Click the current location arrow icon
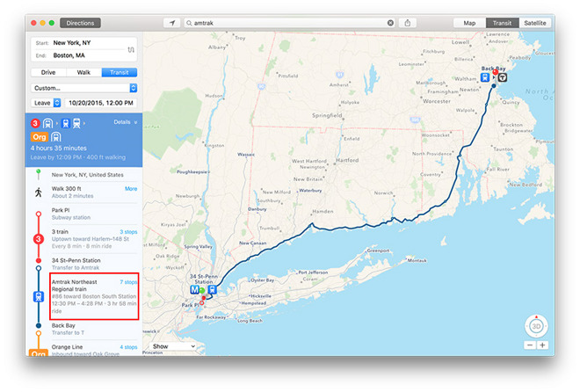This screenshot has width=580, height=392. [x=172, y=23]
